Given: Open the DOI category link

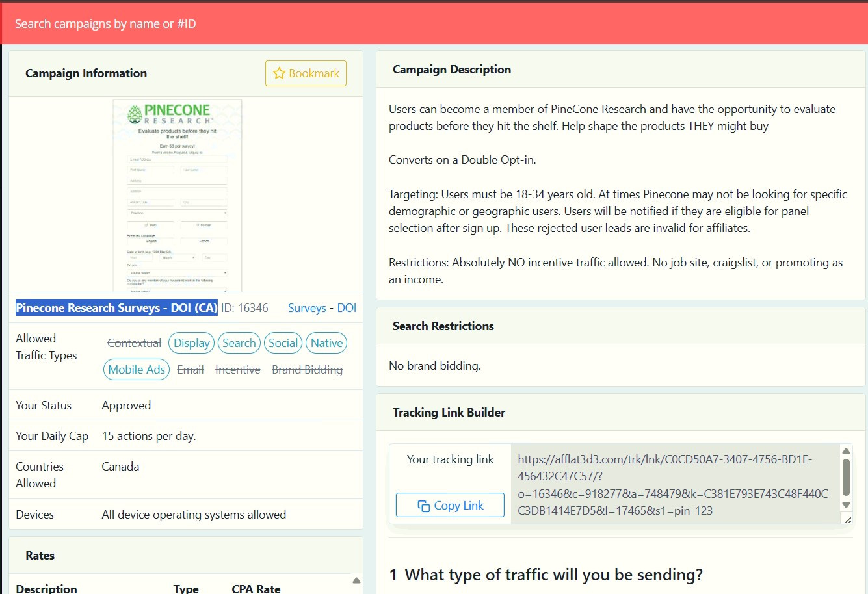Looking at the screenshot, I should coord(347,308).
